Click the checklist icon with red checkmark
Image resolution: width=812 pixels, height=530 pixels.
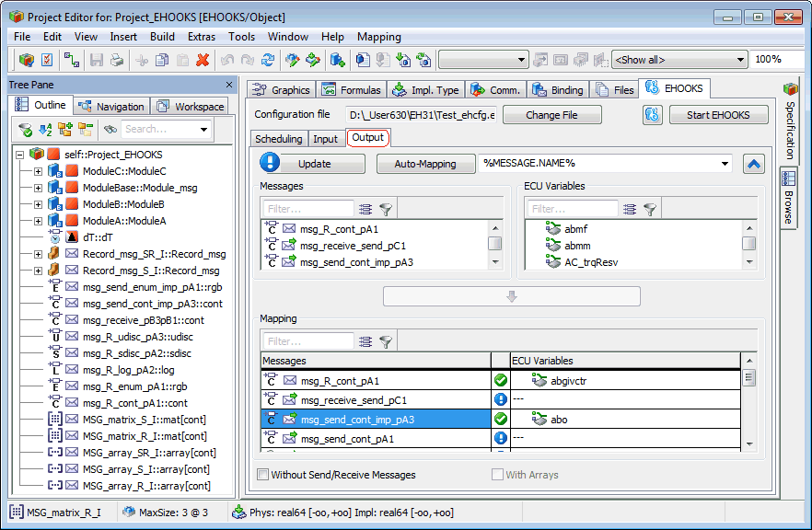[x=47, y=60]
